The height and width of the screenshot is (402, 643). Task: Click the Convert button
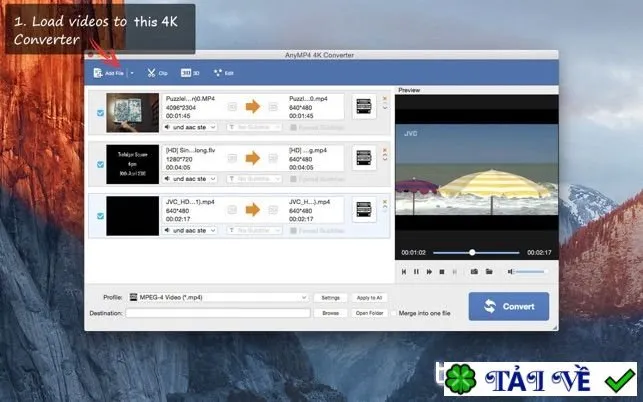tap(508, 306)
